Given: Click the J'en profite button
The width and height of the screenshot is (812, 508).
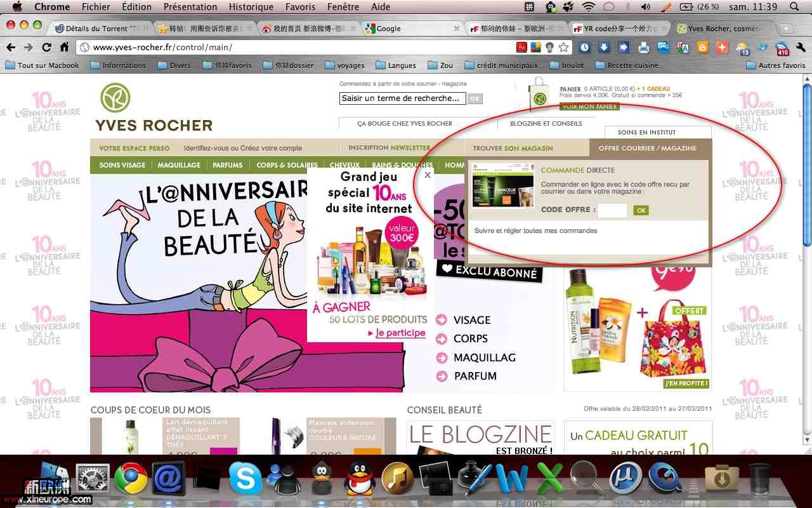Looking at the screenshot, I should click(686, 384).
